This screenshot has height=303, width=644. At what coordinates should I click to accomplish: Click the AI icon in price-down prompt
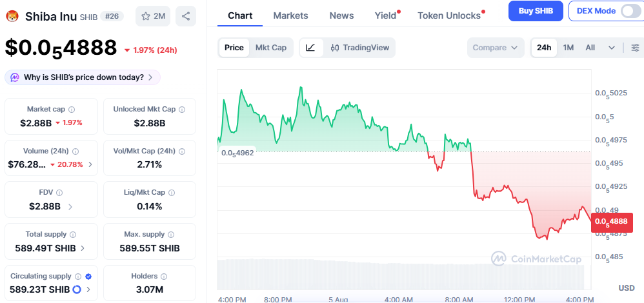tap(15, 77)
